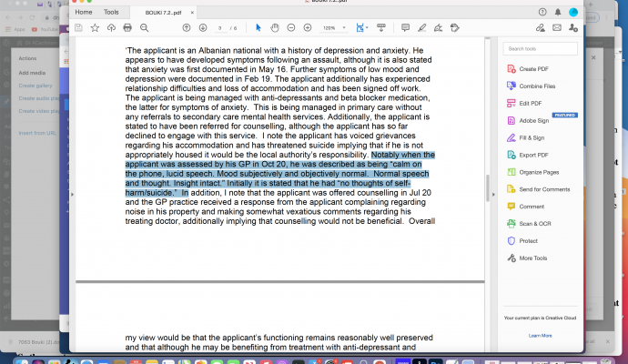628x364 pixels.
Task: Click the Search tools field
Action: click(540, 48)
